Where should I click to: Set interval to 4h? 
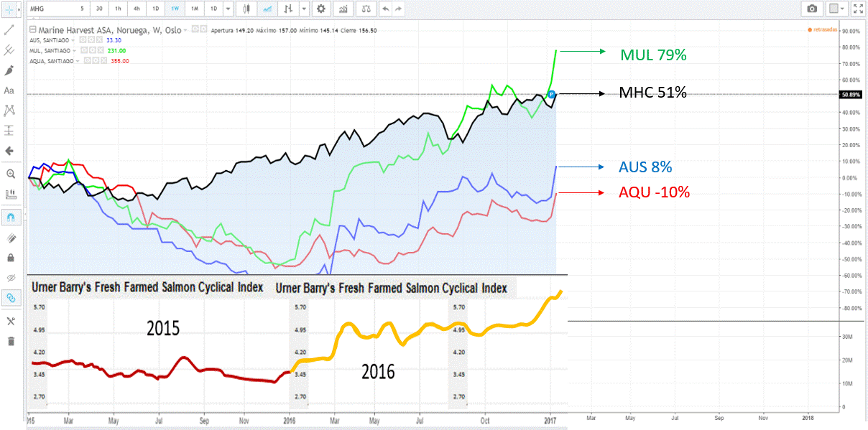tap(137, 9)
